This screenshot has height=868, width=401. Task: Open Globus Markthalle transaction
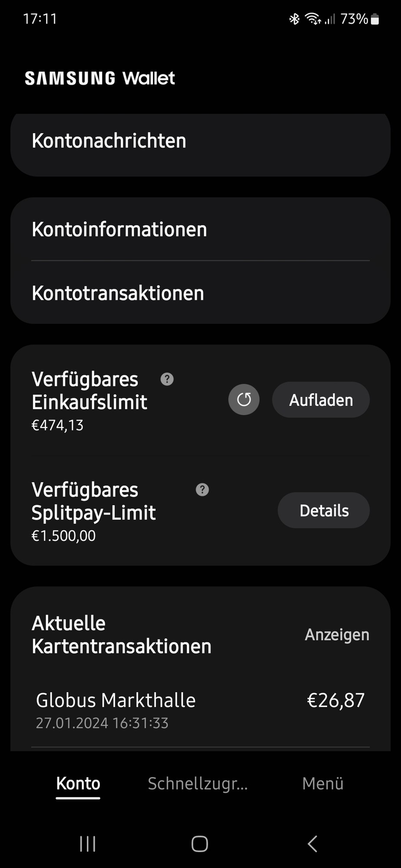point(200,710)
